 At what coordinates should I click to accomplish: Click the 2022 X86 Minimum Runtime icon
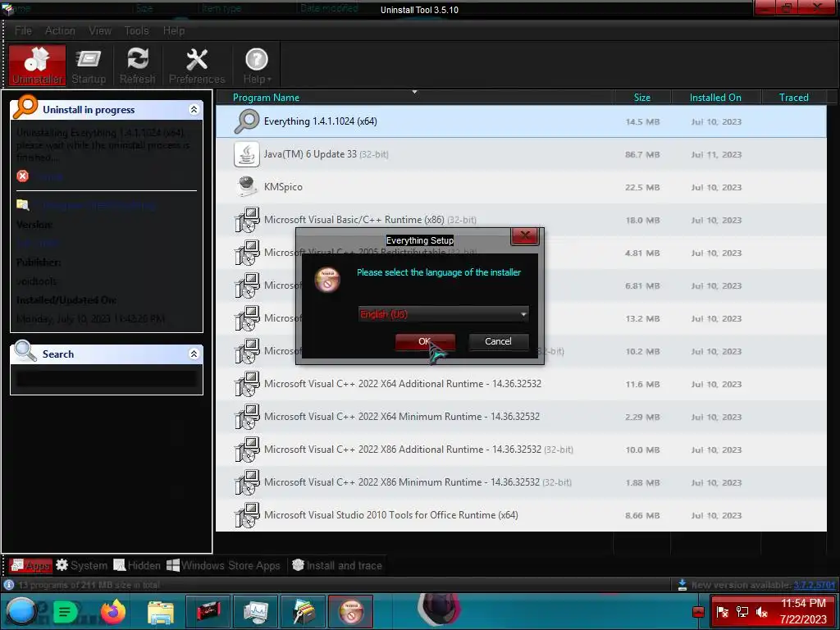(246, 482)
